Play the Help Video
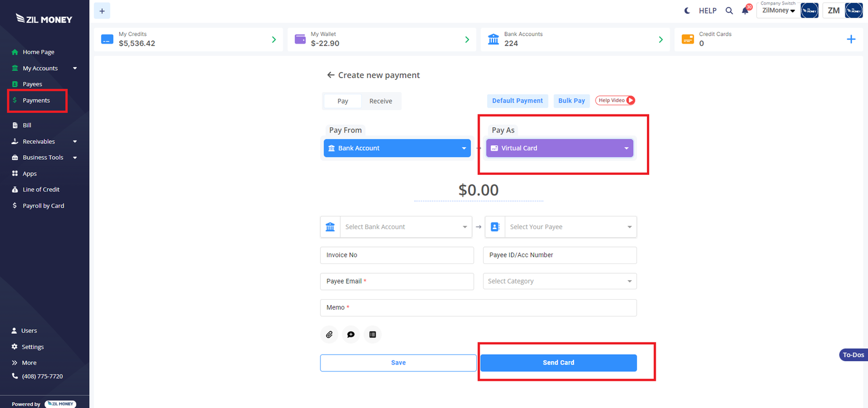The image size is (868, 408). pyautogui.click(x=616, y=101)
